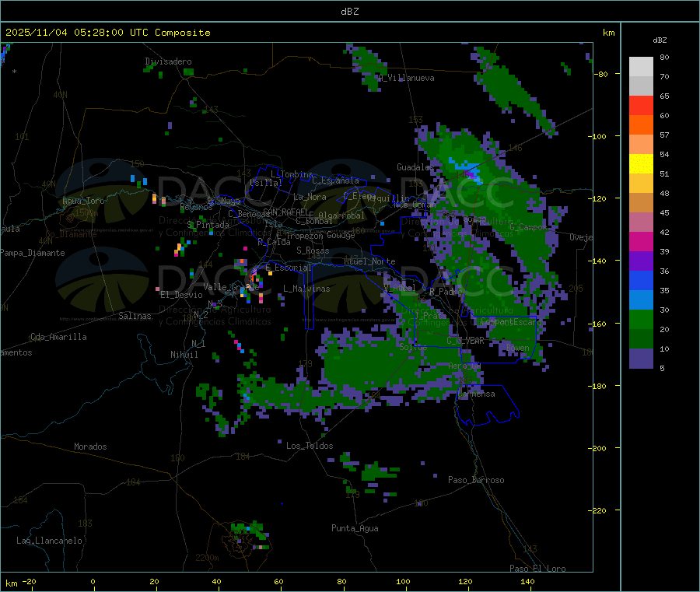The height and width of the screenshot is (592, 700).
Task: Click the 'Nihuil' map label
Action: (184, 355)
